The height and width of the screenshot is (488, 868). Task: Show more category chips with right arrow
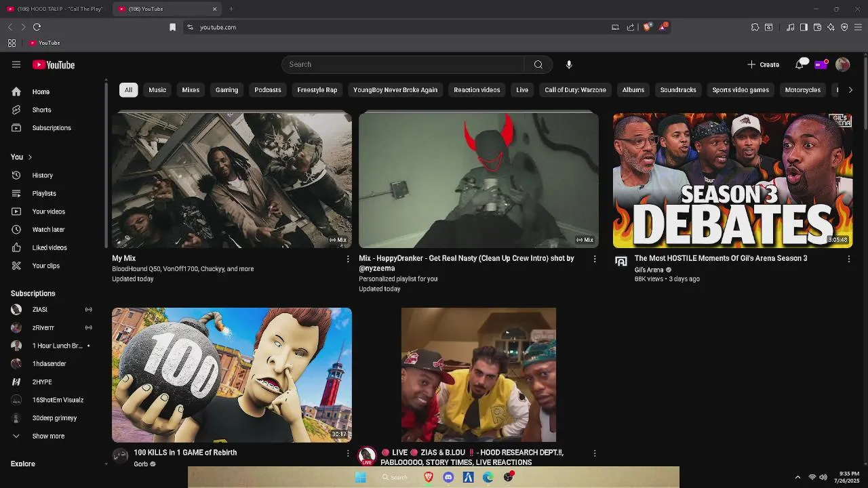tap(850, 90)
